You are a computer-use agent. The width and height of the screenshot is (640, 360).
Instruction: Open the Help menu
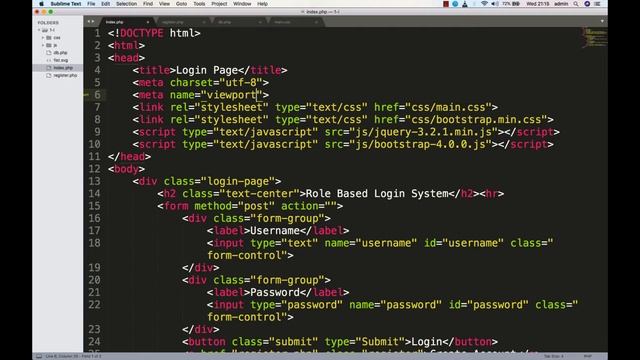(x=262, y=4)
